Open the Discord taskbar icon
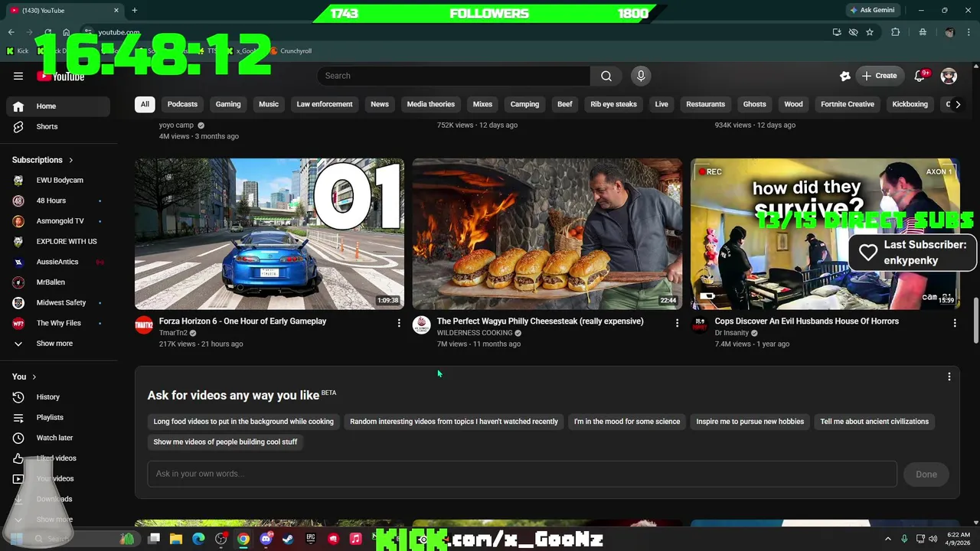980x551 pixels. (x=266, y=539)
